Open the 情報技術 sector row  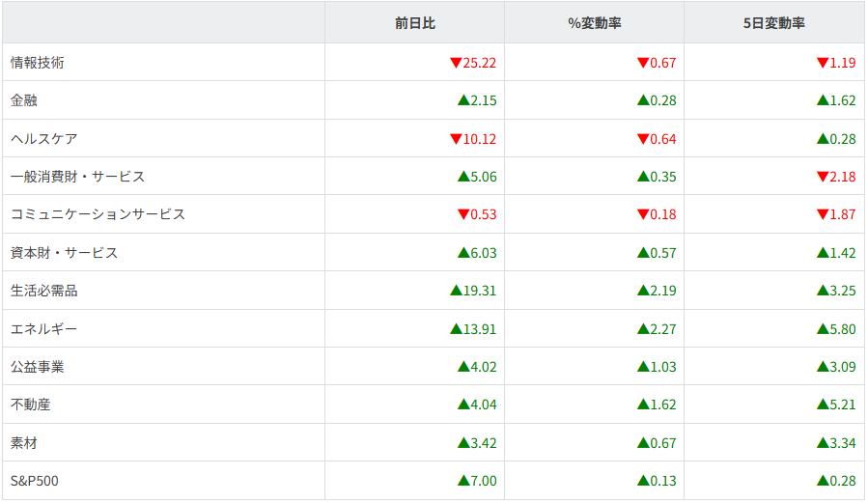point(38,63)
